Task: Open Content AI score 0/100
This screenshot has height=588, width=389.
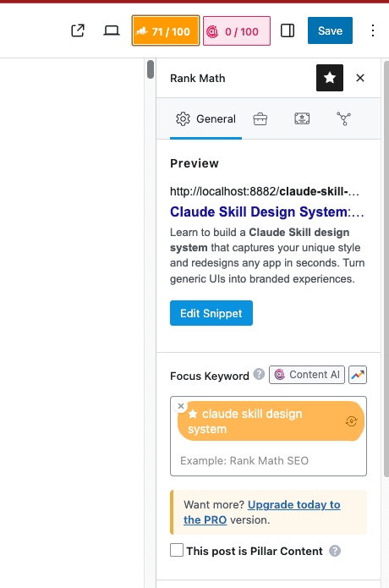Action: point(237,30)
